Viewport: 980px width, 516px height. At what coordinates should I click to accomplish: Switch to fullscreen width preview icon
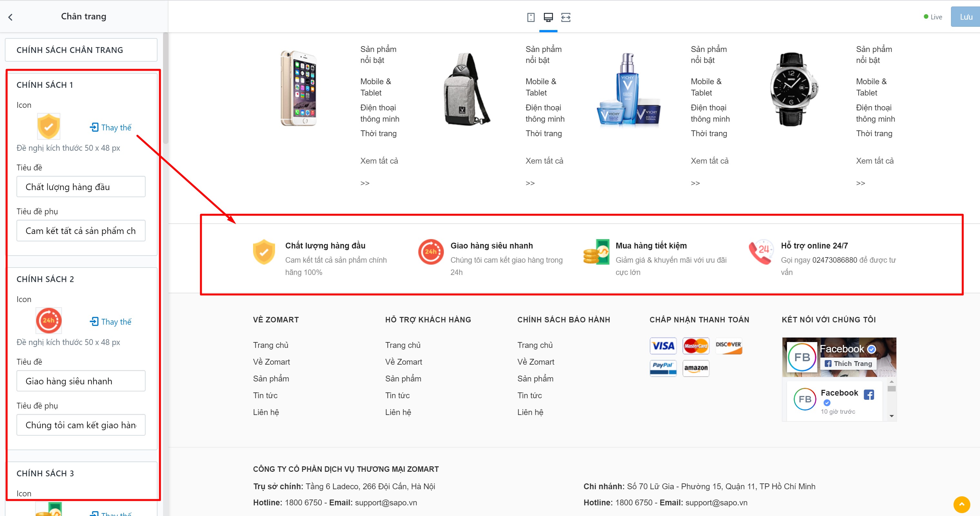(566, 17)
